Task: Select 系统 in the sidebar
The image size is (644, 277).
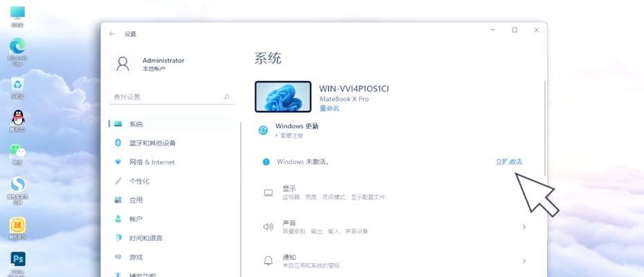Action: click(172, 124)
